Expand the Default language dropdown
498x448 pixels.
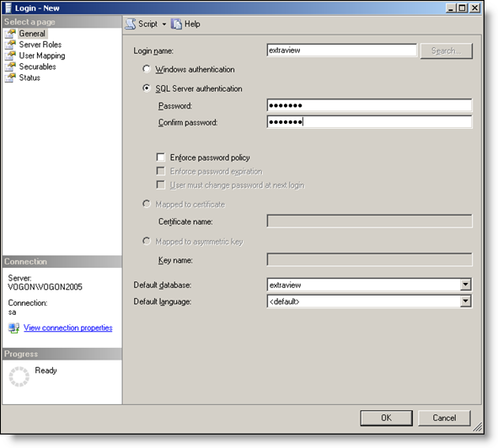465,301
